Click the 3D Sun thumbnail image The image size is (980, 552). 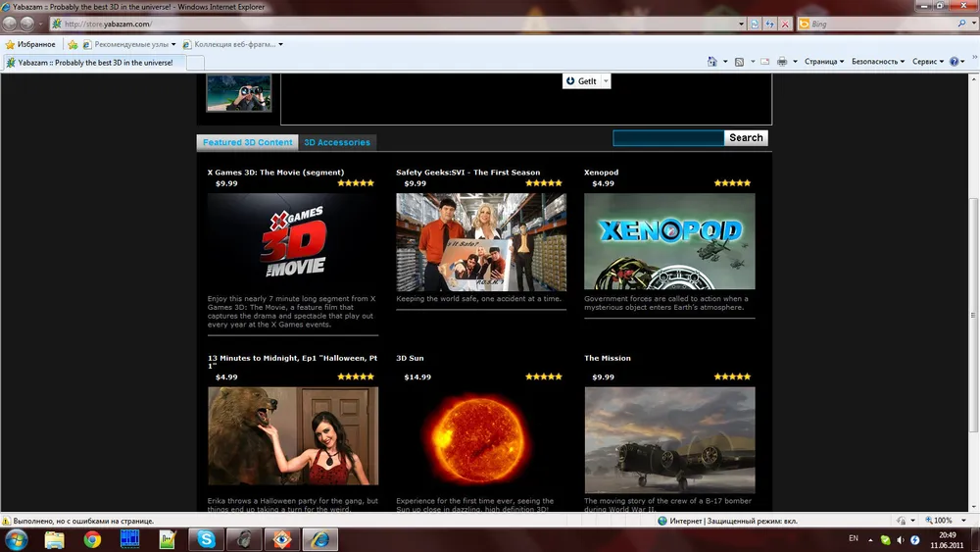[481, 435]
